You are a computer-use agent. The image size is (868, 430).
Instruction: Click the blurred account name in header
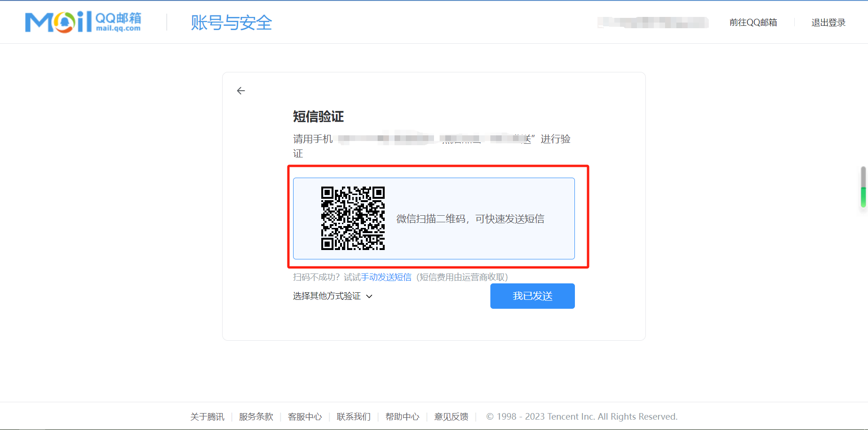[x=653, y=23]
